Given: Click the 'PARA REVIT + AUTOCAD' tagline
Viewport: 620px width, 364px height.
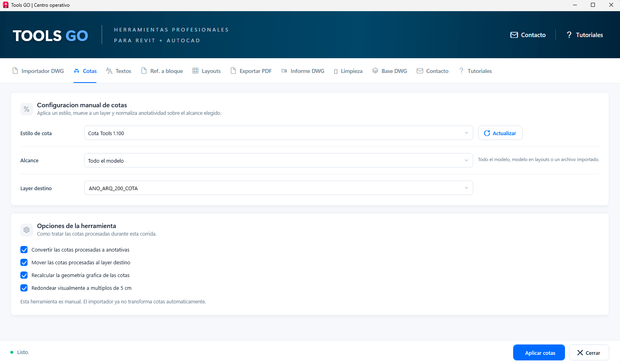Looking at the screenshot, I should 157,41.
